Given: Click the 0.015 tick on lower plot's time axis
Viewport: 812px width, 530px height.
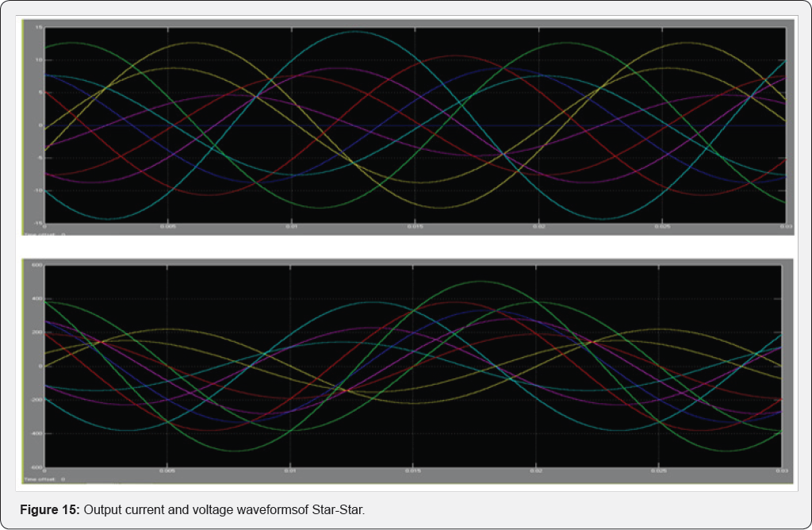Looking at the screenshot, I should [415, 470].
